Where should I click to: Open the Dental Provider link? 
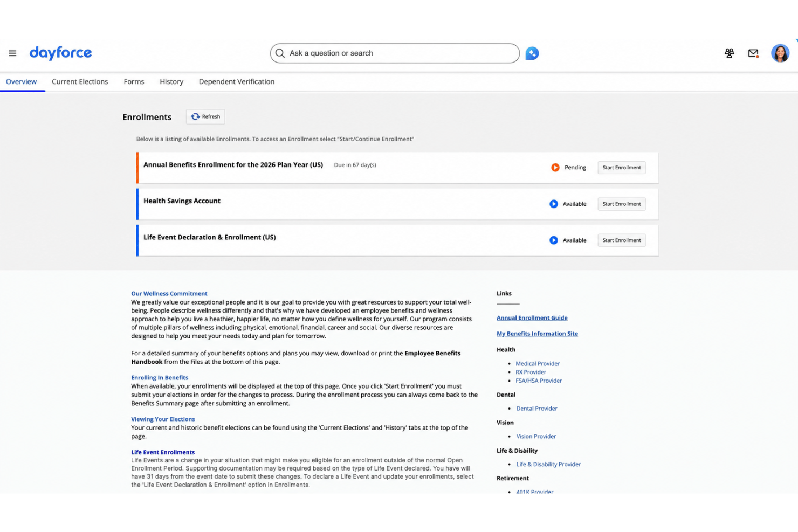[537, 409]
